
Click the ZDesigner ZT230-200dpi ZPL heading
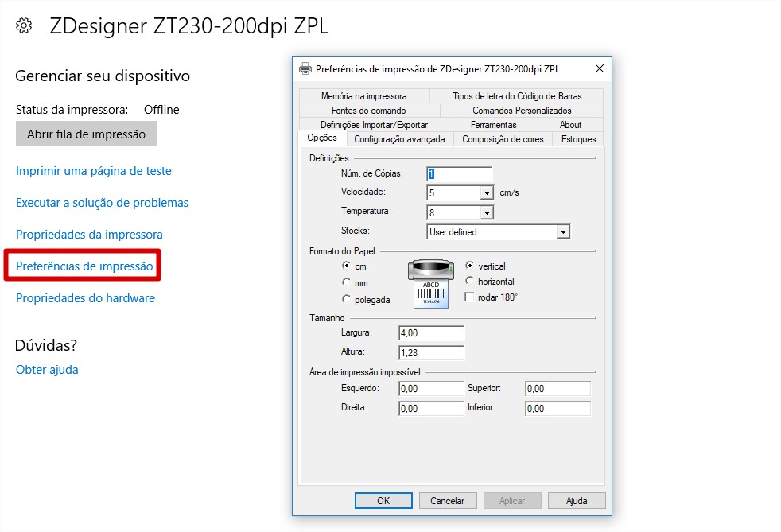(189, 26)
